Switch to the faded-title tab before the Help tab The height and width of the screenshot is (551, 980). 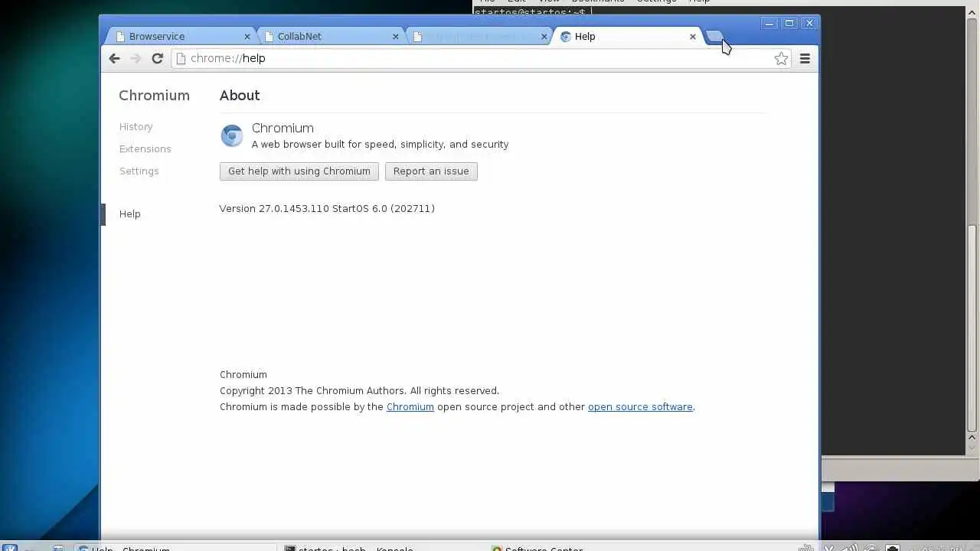(x=477, y=36)
